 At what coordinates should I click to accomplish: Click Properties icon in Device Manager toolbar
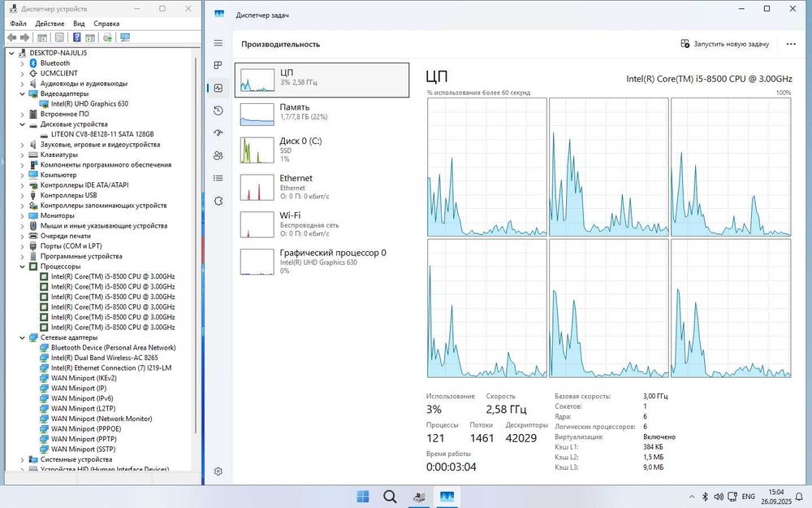[59, 37]
